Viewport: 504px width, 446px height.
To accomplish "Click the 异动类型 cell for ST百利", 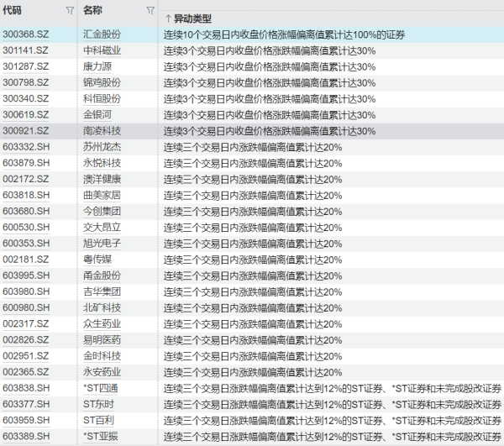I will [x=332, y=420].
